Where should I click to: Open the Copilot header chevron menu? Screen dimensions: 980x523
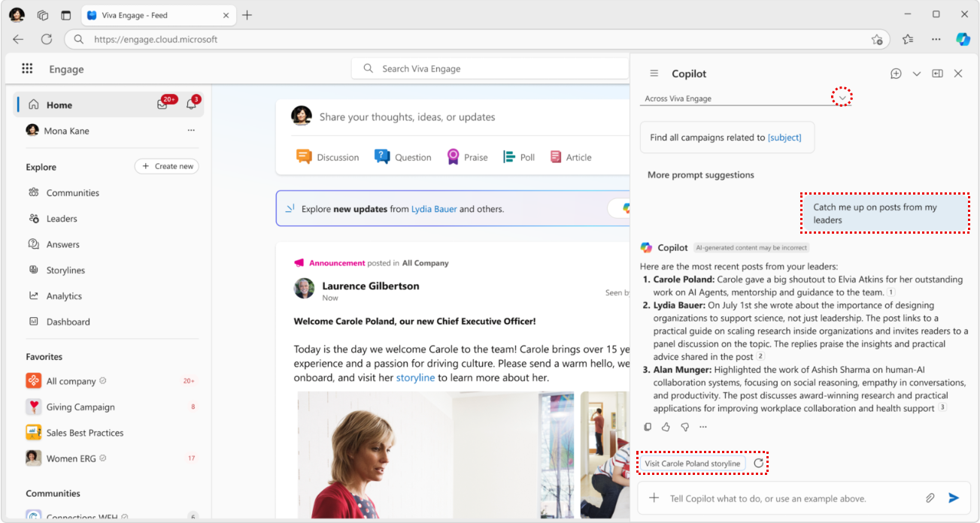click(916, 74)
